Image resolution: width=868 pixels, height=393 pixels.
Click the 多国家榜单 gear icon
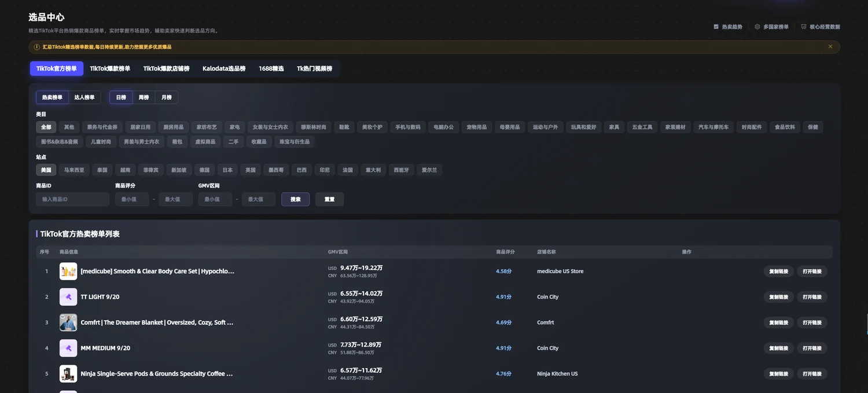click(x=757, y=27)
